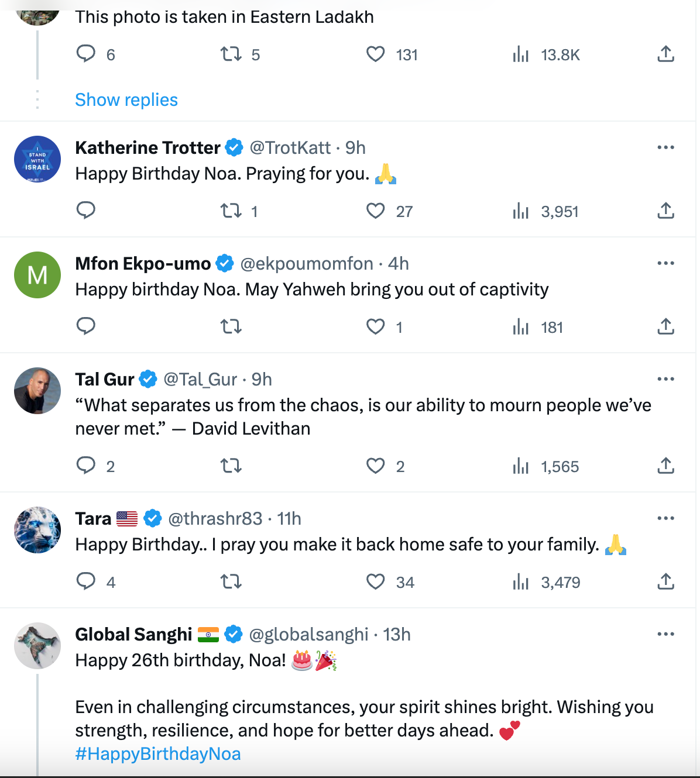Open the #HappyBirthdayNoa hashtag
The width and height of the screenshot is (700, 778).
(x=158, y=754)
